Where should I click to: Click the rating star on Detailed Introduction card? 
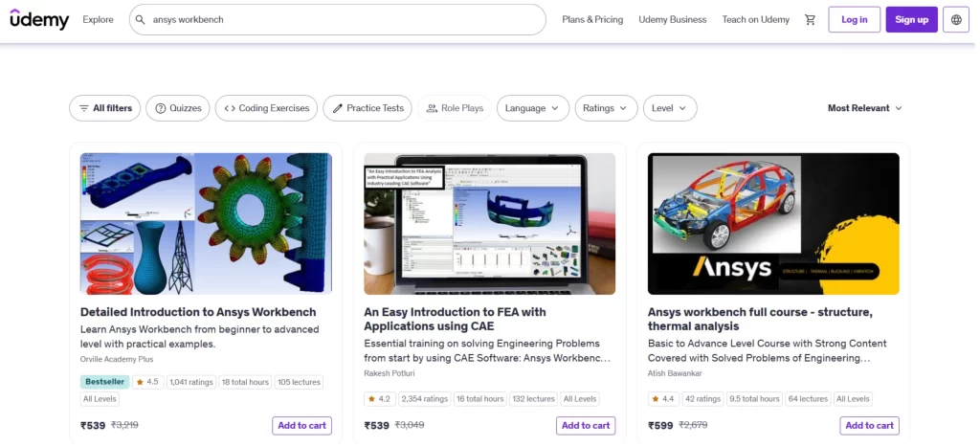[140, 382]
